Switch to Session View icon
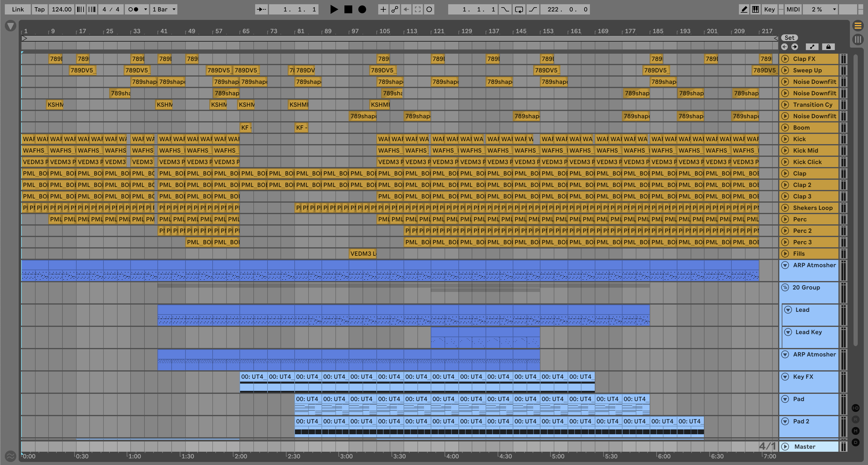The width and height of the screenshot is (868, 465). pyautogui.click(x=858, y=39)
